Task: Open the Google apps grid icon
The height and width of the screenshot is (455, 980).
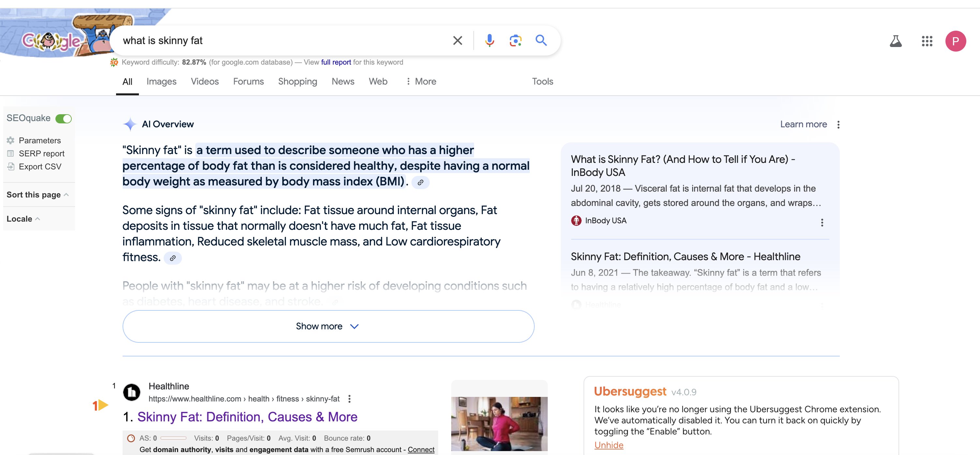Action: (927, 41)
